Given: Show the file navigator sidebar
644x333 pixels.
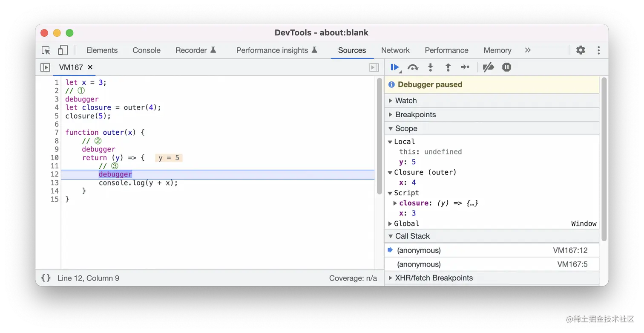Looking at the screenshot, I should click(x=45, y=67).
